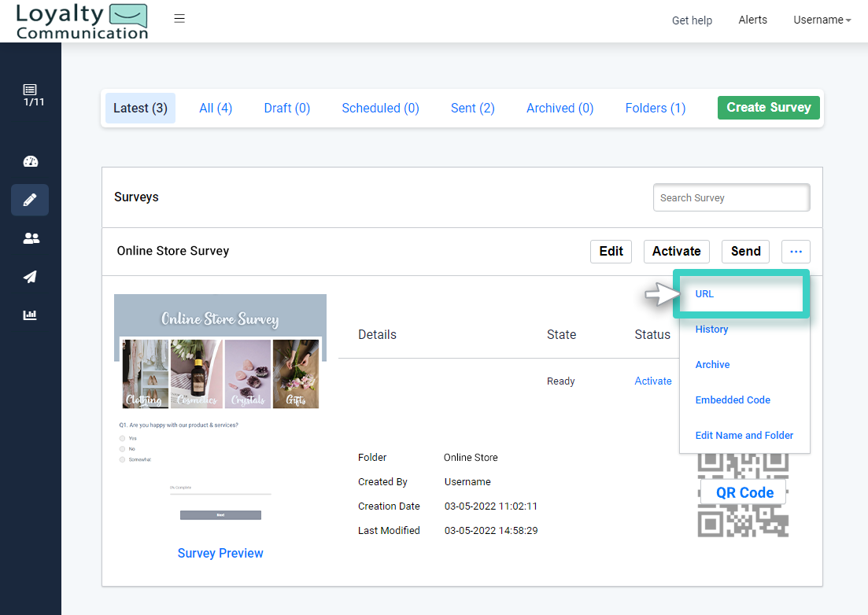Open the contacts section via the people icon

(x=30, y=238)
